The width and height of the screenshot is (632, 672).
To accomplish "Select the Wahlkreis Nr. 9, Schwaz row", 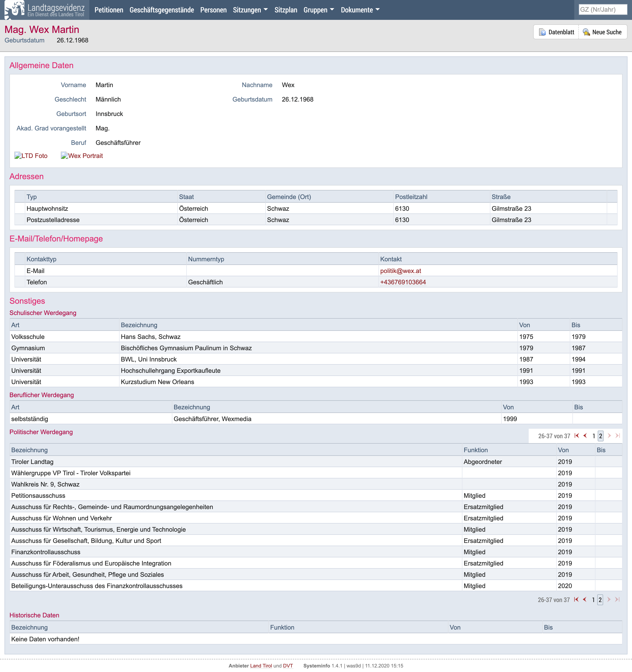I will pos(316,484).
